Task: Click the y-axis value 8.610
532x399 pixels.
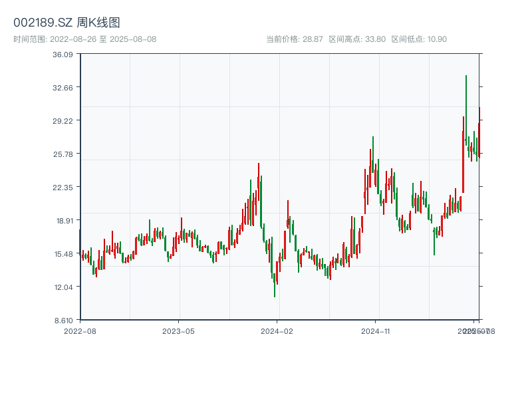Action: 63,321
